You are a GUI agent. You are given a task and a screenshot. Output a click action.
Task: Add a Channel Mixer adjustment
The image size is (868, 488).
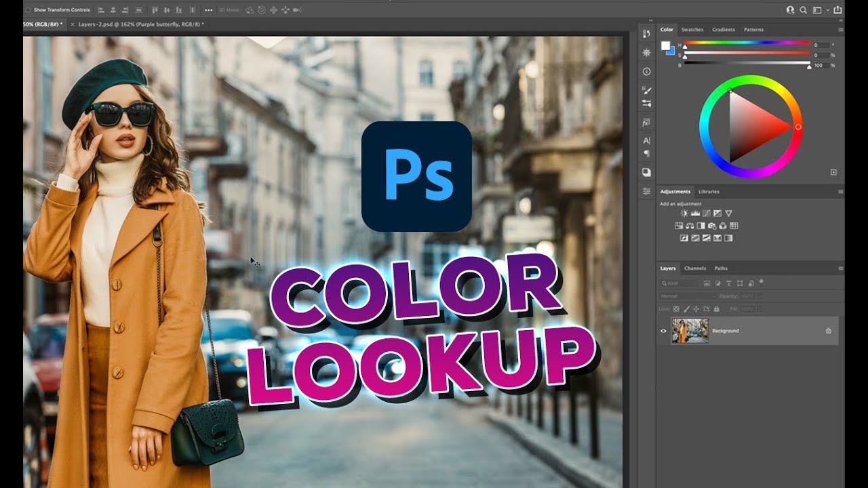coord(723,226)
